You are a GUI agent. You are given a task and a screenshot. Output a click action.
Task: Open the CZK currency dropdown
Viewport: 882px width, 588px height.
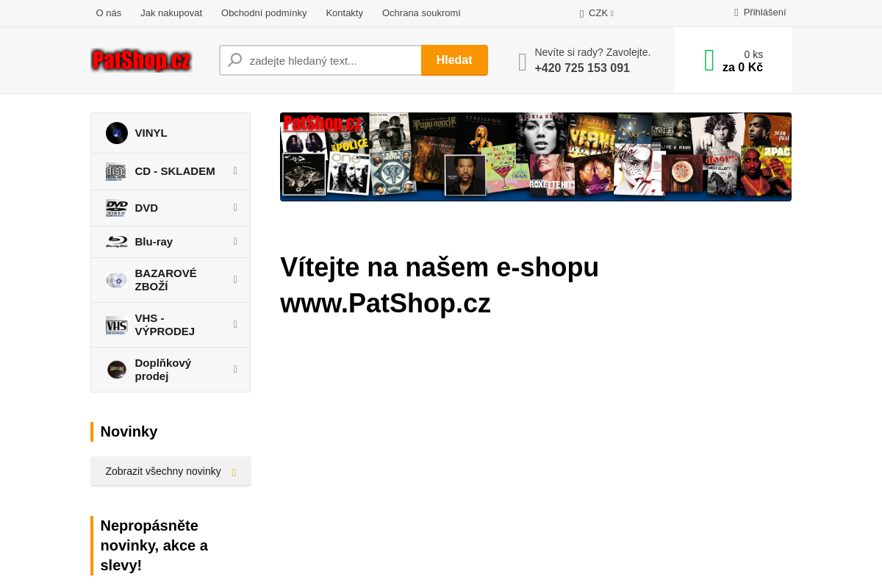point(597,12)
